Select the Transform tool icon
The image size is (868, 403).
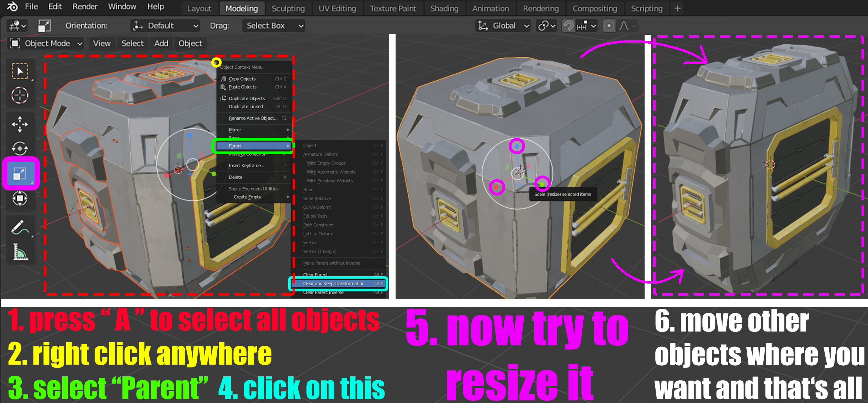pos(20,198)
